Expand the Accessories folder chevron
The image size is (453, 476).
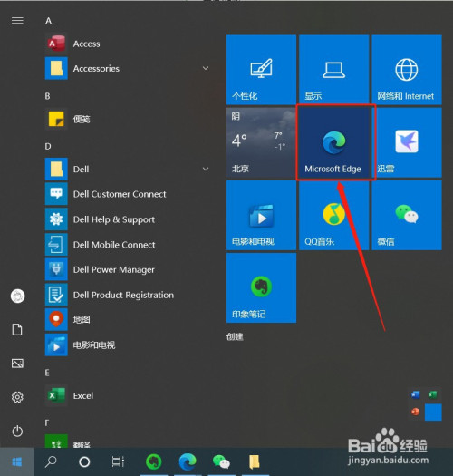pos(206,68)
